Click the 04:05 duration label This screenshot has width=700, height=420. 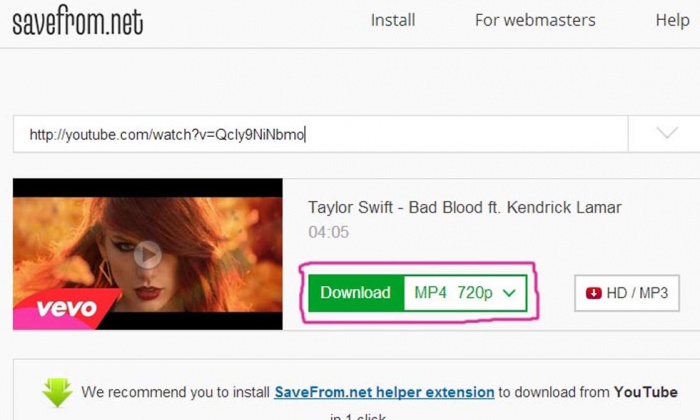coord(329,232)
